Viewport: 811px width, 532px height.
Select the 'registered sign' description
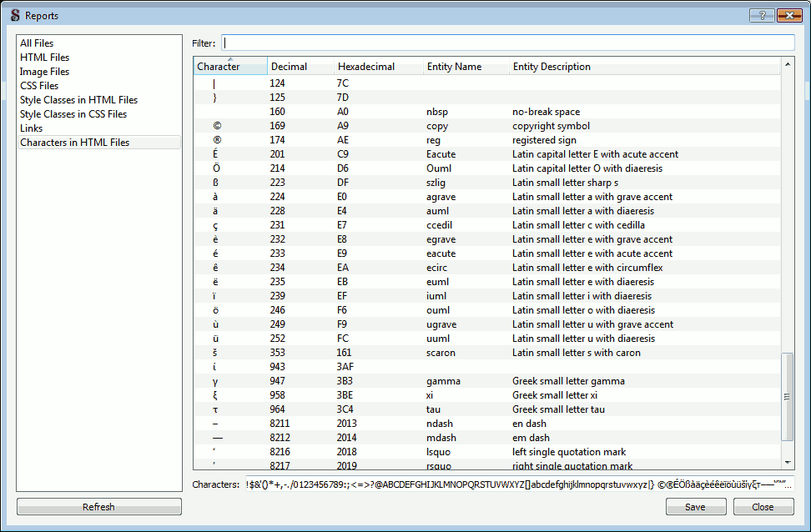tap(544, 140)
